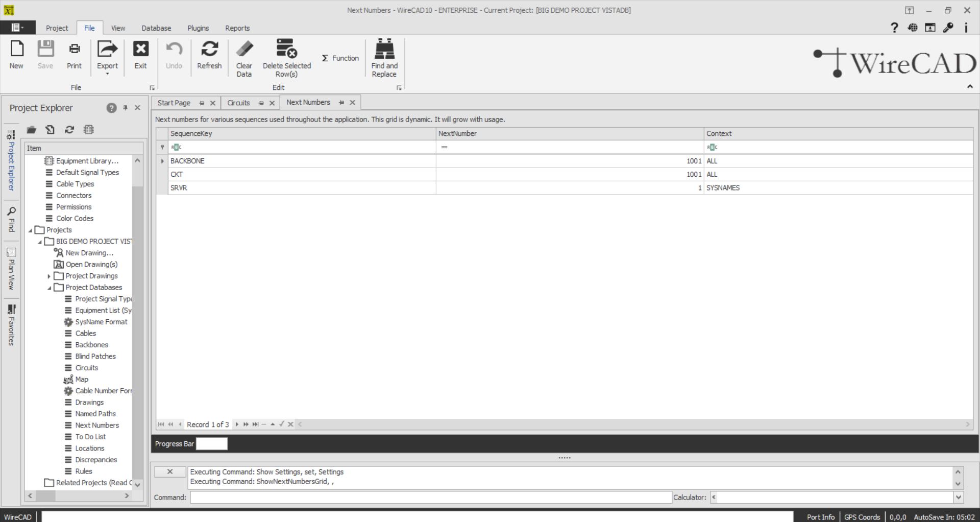Go to last record in navigator

click(x=255, y=424)
